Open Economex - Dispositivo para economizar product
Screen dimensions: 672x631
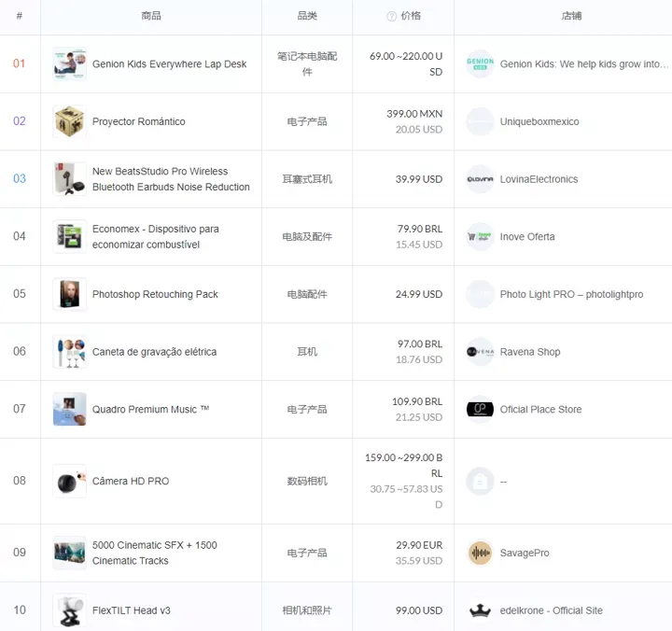click(x=156, y=237)
